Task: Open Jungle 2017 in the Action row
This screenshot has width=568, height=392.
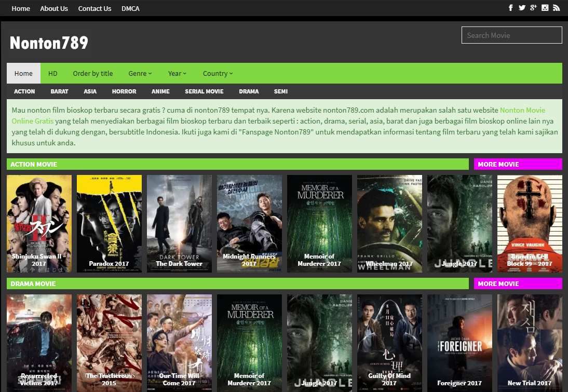Action: 459,224
